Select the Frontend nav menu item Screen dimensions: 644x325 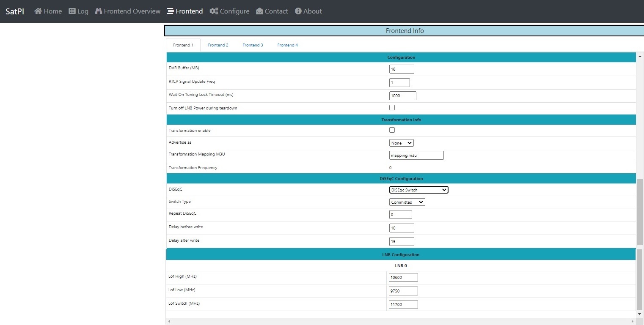pyautogui.click(x=185, y=11)
